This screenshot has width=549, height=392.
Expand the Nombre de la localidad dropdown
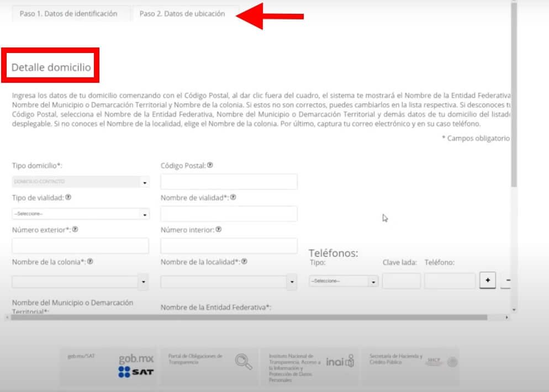(x=292, y=282)
